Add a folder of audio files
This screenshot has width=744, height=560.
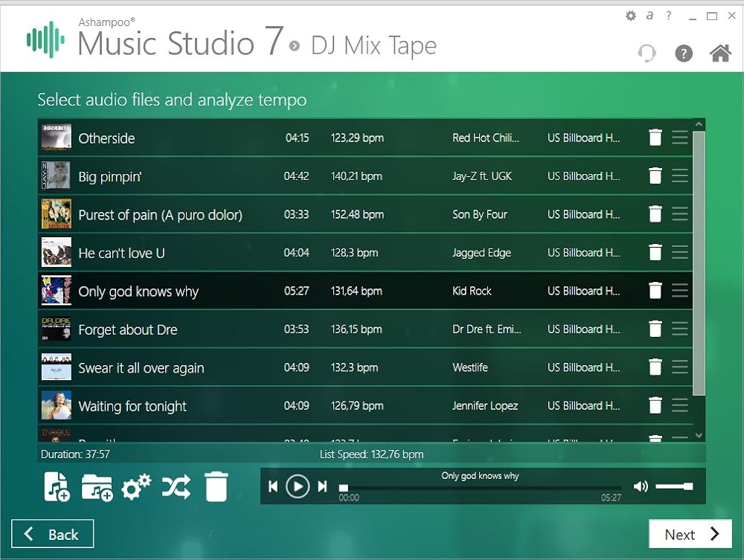pos(97,487)
